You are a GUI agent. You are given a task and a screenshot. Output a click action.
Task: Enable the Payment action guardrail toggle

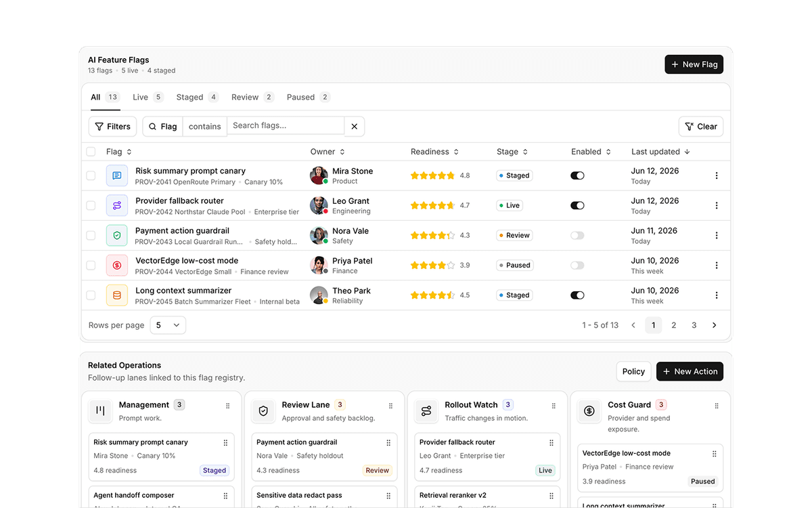pyautogui.click(x=577, y=235)
